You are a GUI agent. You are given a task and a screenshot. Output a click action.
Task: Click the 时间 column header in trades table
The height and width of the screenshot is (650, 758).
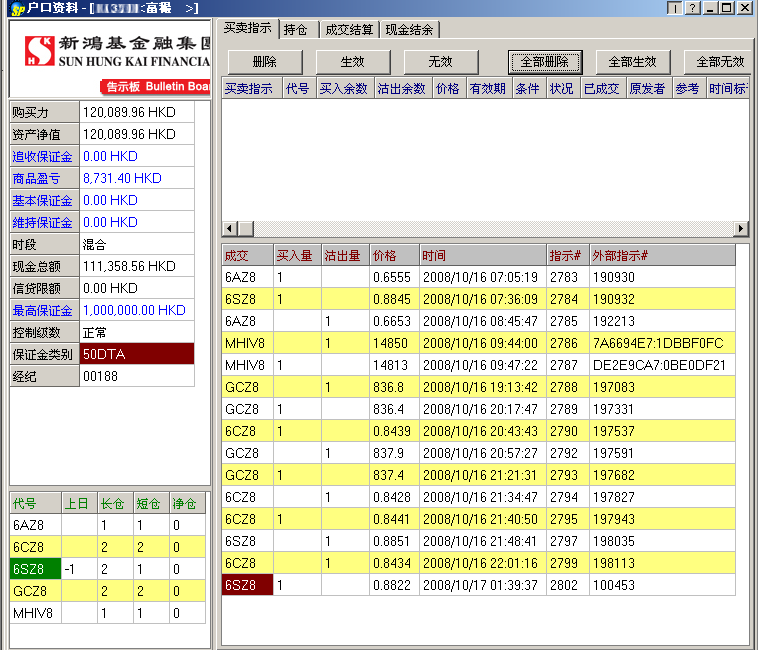482,255
